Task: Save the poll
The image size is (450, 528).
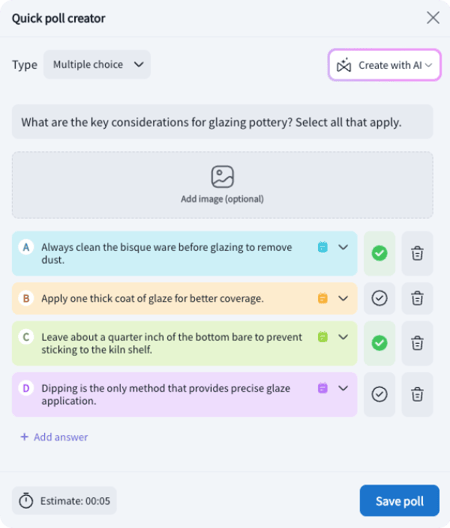Action: point(399,501)
